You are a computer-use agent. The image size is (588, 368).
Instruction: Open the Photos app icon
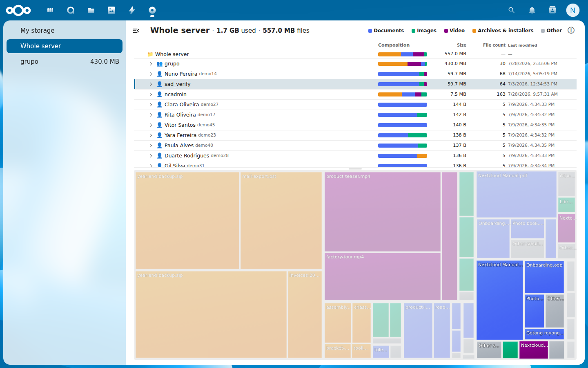[111, 10]
